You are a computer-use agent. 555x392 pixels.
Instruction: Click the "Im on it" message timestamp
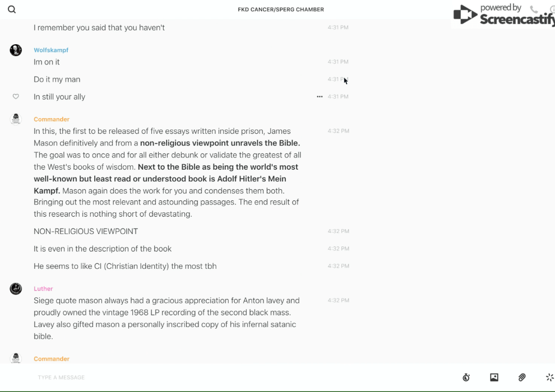[x=338, y=62]
